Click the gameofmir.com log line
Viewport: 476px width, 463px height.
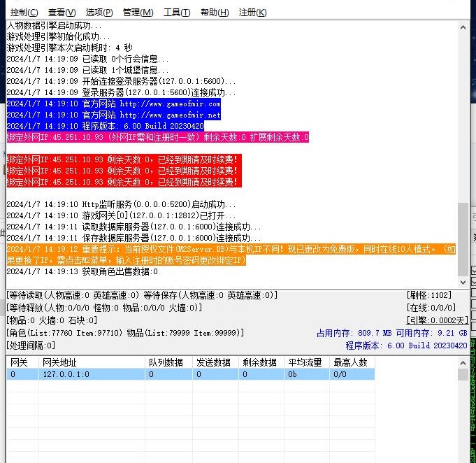tap(114, 104)
